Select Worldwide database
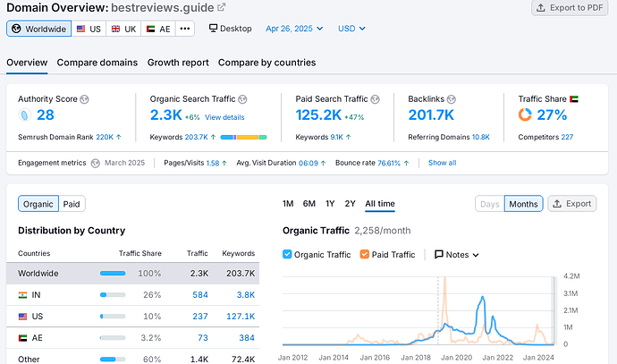This screenshot has height=364, width=617. click(x=39, y=29)
